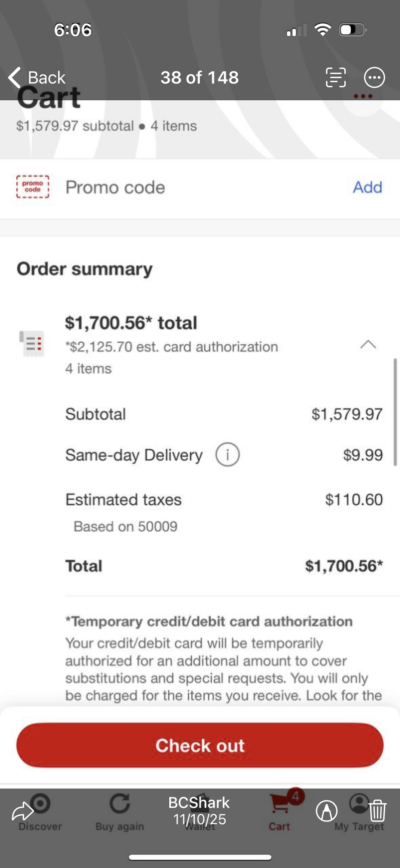
Task: Open the red three-dot cart menu
Action: [363, 96]
